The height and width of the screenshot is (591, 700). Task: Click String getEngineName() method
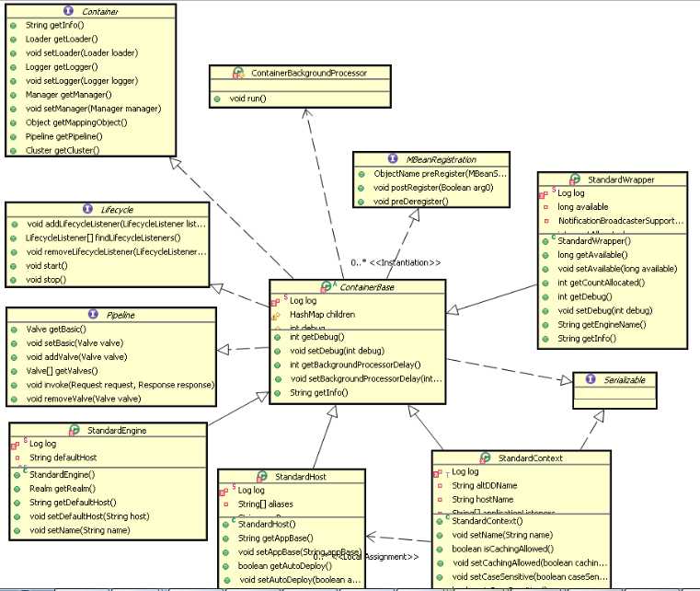pyautogui.click(x=602, y=324)
